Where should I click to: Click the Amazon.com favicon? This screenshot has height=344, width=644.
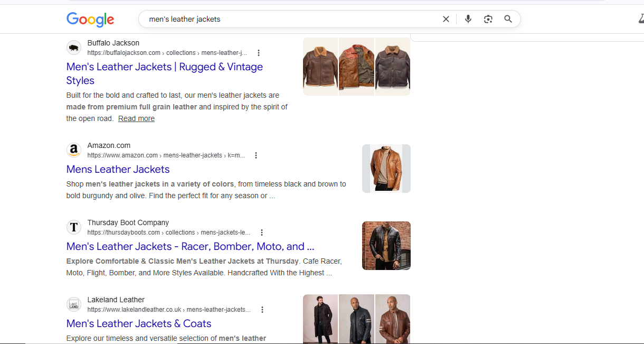pyautogui.click(x=74, y=150)
